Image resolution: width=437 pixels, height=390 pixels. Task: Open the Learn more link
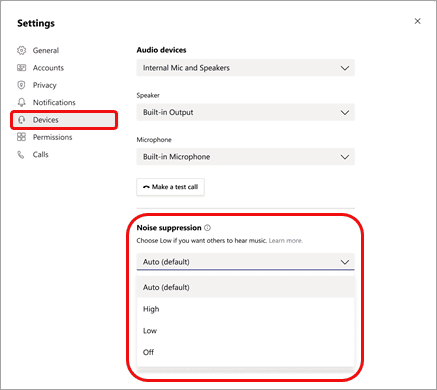pos(286,241)
